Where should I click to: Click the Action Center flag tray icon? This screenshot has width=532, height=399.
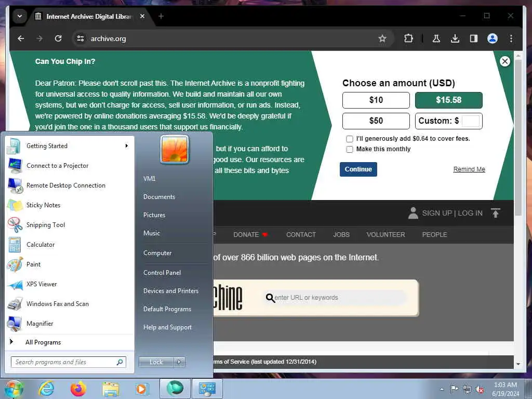454,389
